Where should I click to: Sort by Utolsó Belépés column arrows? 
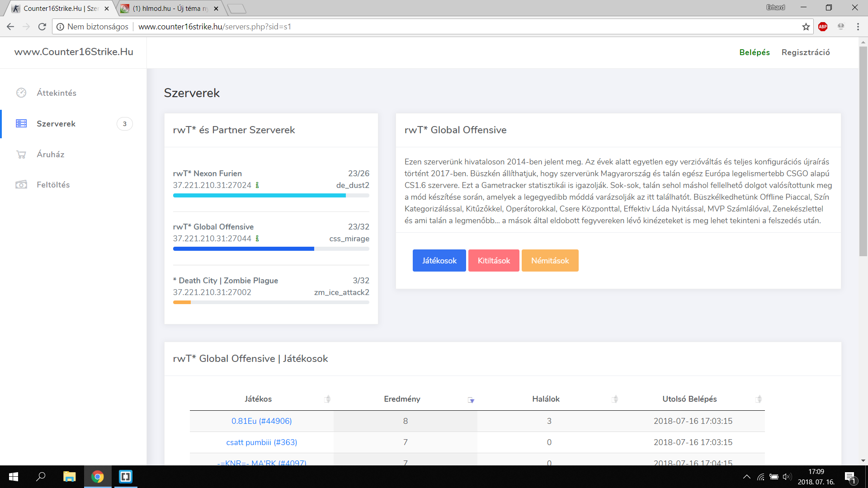point(759,399)
